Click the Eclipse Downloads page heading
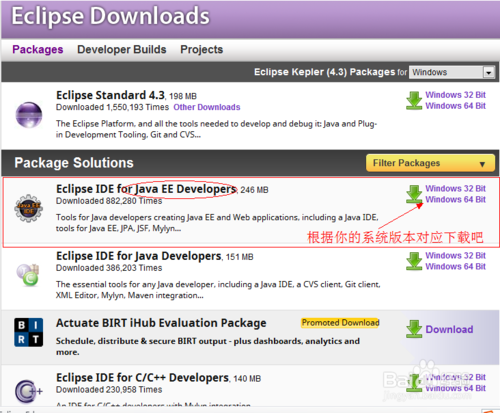This screenshot has height=413, width=500. pos(110,16)
